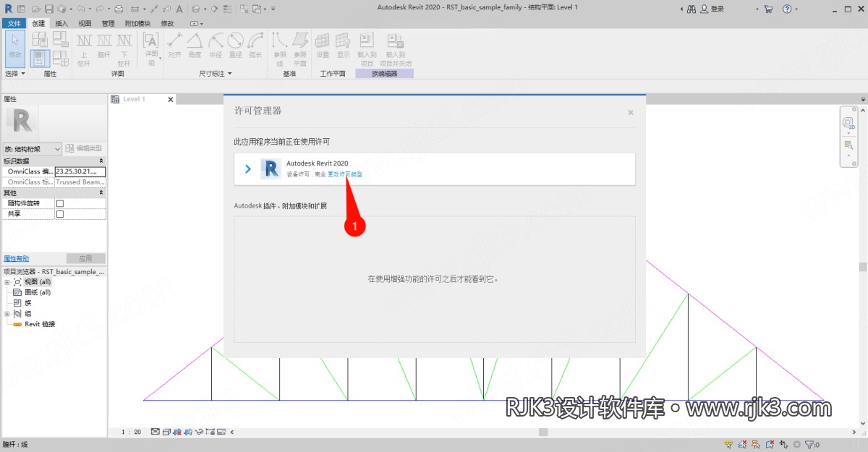Expand the 视图 (all) tree node
The image size is (868, 452).
tap(7, 282)
